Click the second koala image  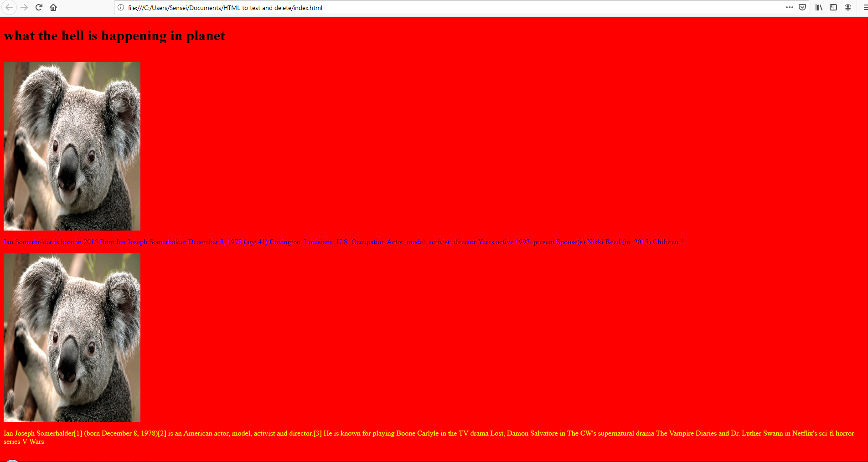(x=72, y=338)
